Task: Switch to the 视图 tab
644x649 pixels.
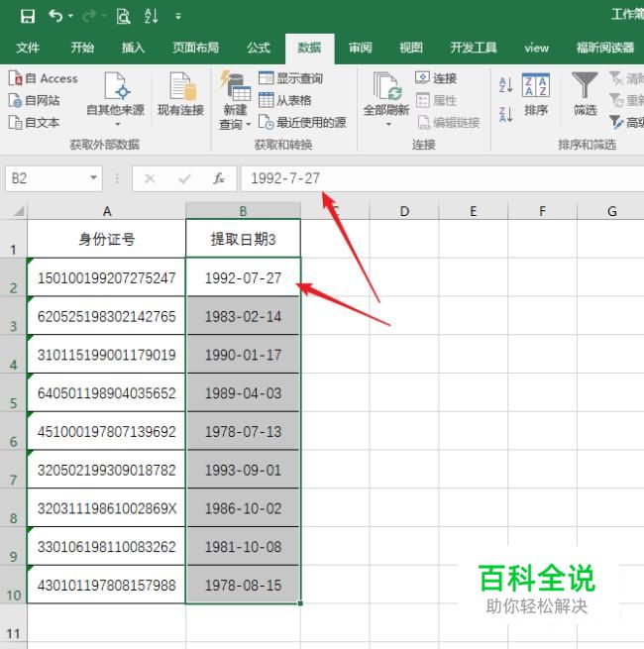Action: 411,48
